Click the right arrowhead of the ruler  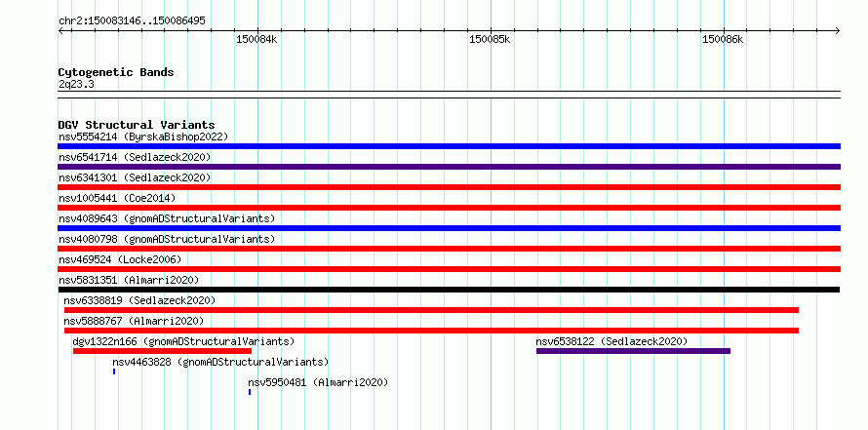click(x=837, y=30)
